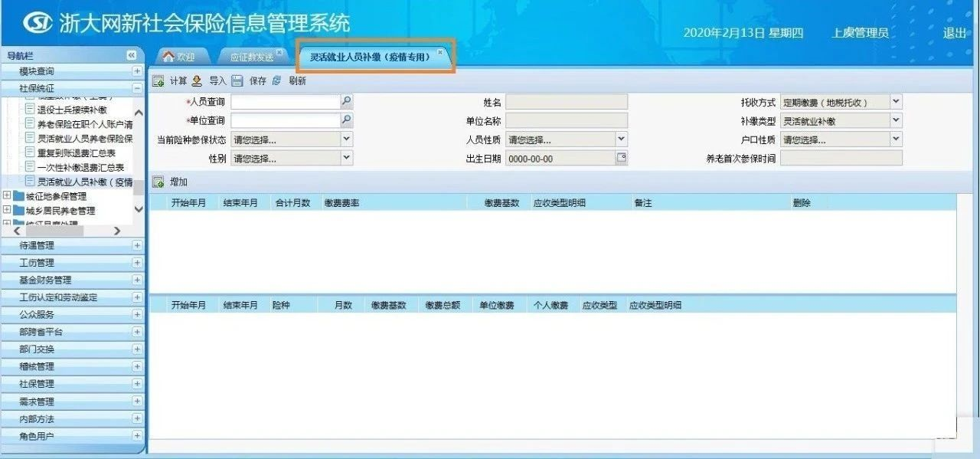Click the navigation tree's scroll-left arrow
This screenshot has width=980, height=459.
click(x=17, y=231)
